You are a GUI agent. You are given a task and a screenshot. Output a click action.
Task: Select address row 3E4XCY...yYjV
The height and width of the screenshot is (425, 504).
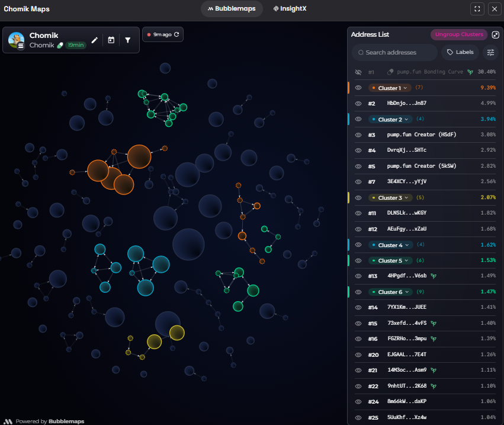425,182
